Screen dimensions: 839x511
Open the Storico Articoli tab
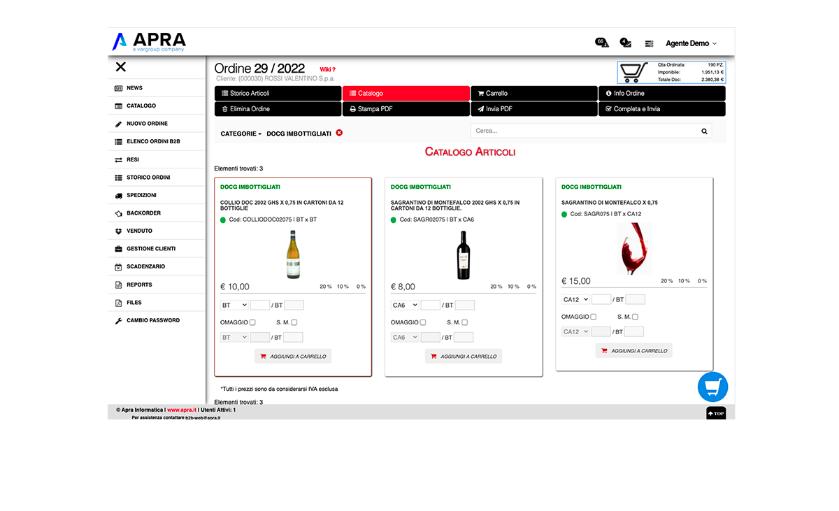click(x=278, y=93)
